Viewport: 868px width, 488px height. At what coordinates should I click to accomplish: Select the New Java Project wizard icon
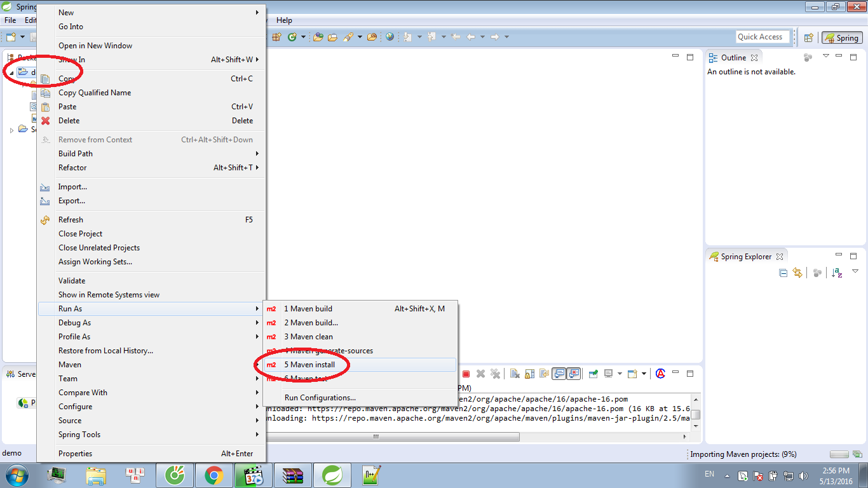277,37
